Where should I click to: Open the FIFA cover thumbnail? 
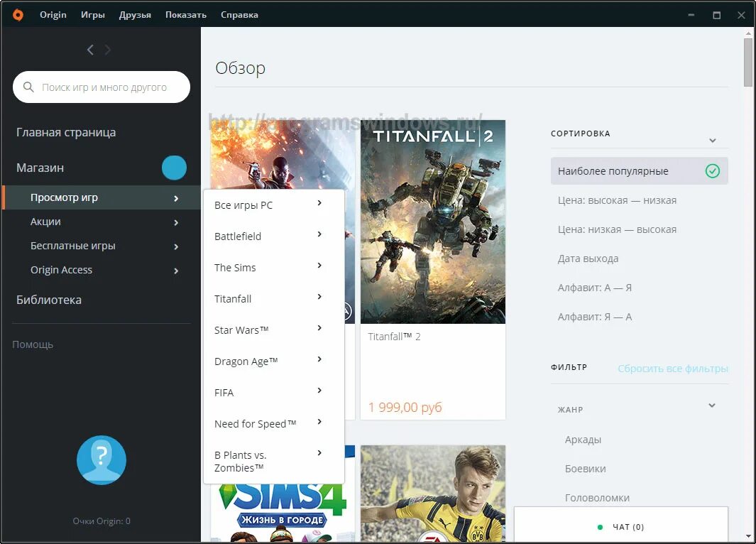point(433,494)
